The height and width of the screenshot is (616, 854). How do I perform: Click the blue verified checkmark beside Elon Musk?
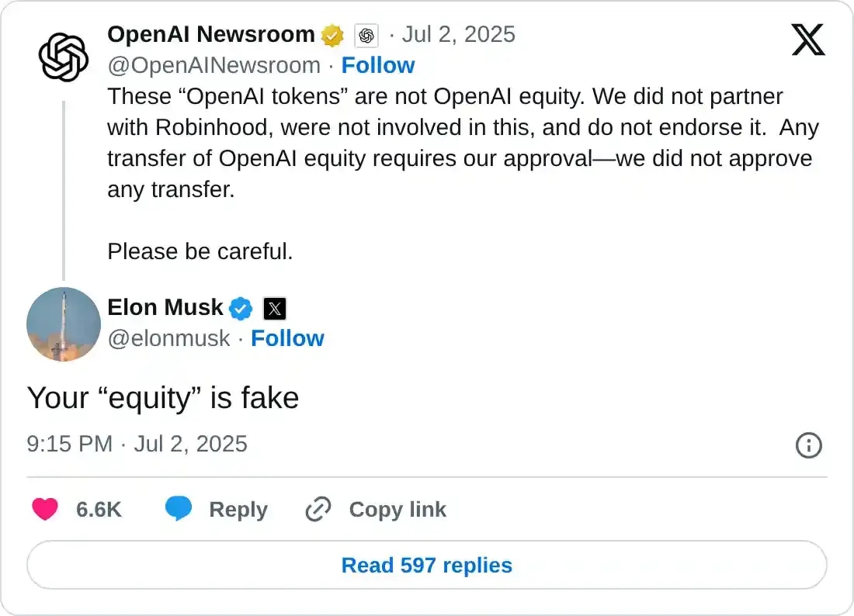point(241,308)
